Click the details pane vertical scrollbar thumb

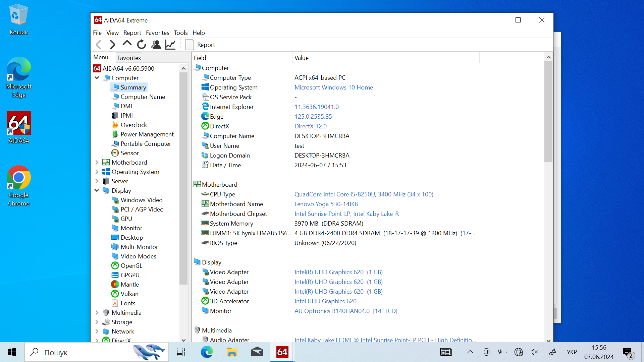pos(548,112)
